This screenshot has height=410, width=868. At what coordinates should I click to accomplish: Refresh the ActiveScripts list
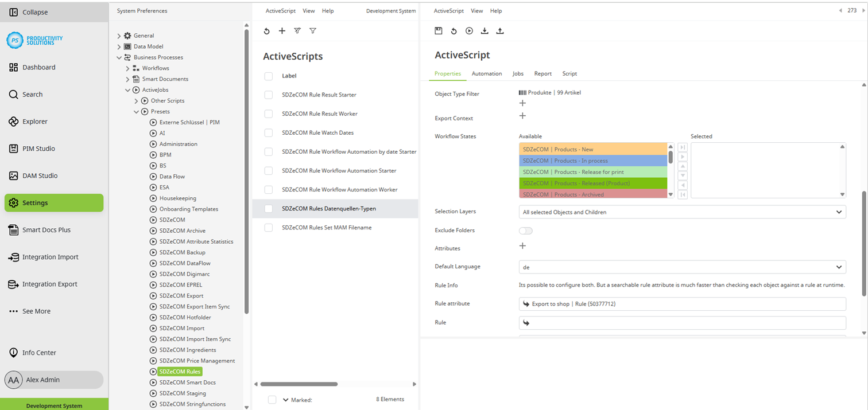266,31
